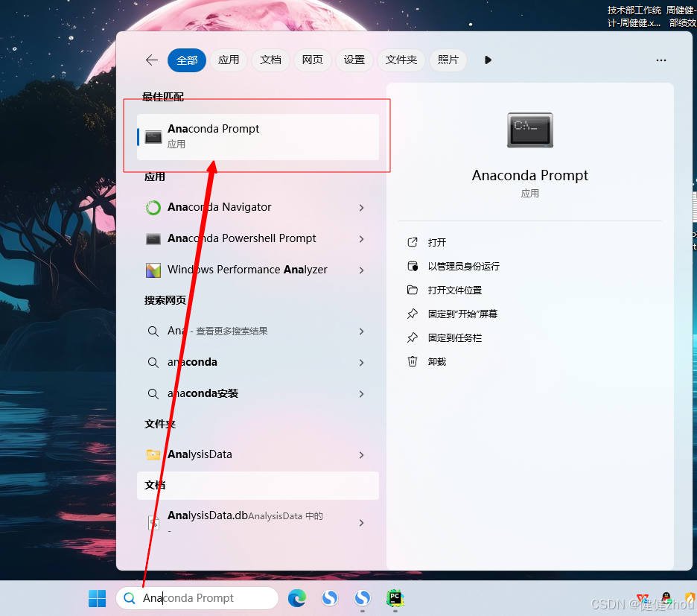This screenshot has width=697, height=616.
Task: Click the QQ penguin tray icon
Action: pyautogui.click(x=666, y=599)
